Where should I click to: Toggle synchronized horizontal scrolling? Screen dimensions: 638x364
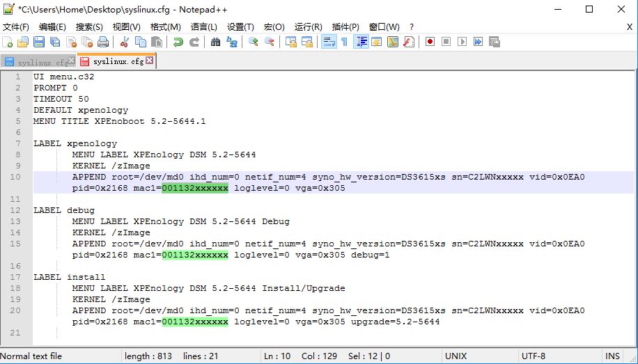[x=306, y=42]
